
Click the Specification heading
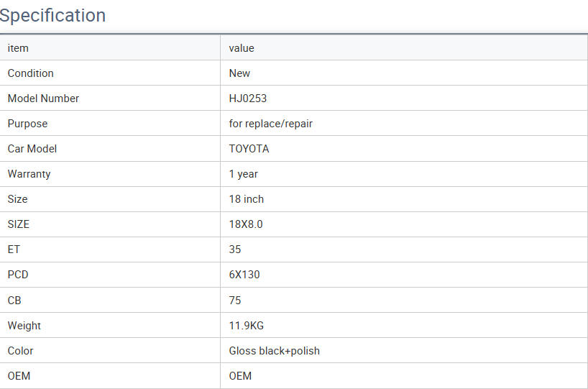(53, 15)
